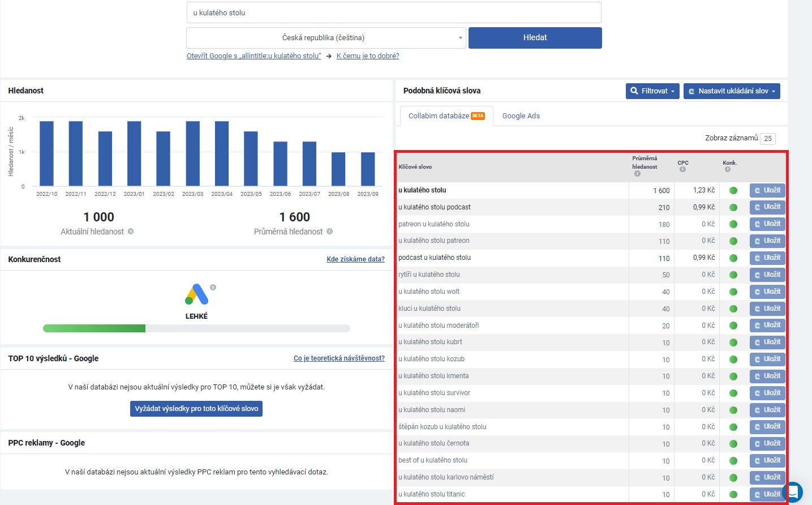Click the Hledat search button
Viewport: 812px width, 505px height.
pos(535,38)
